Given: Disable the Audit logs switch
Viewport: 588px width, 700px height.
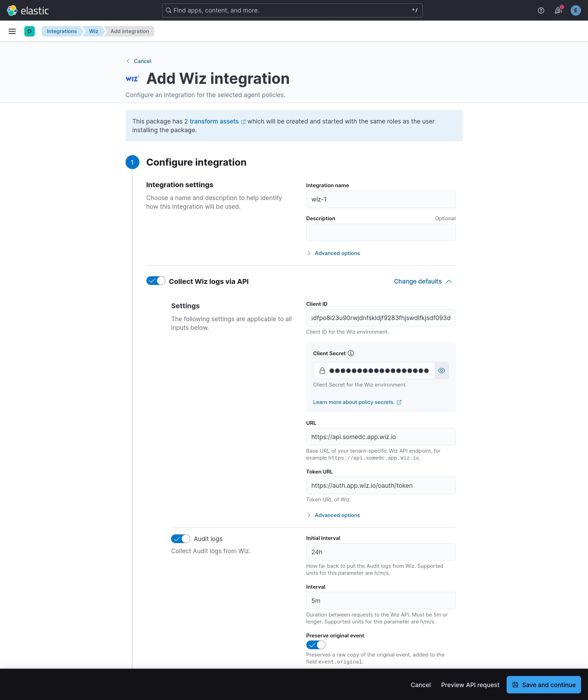Looking at the screenshot, I should [180, 539].
